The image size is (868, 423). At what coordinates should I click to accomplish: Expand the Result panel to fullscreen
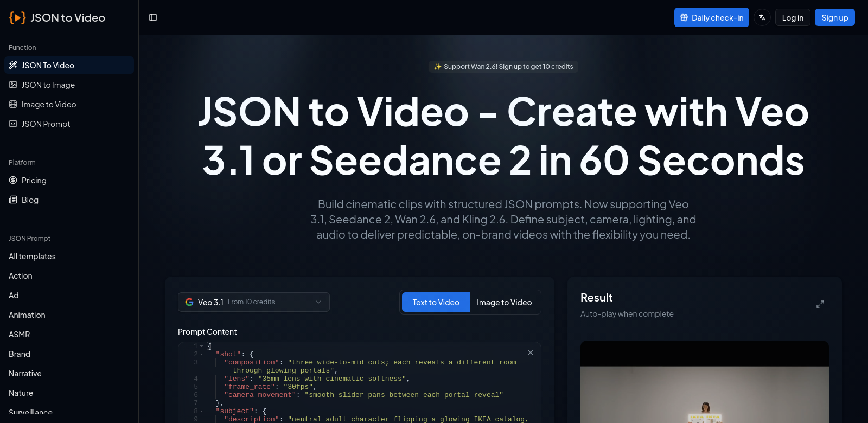(x=820, y=304)
